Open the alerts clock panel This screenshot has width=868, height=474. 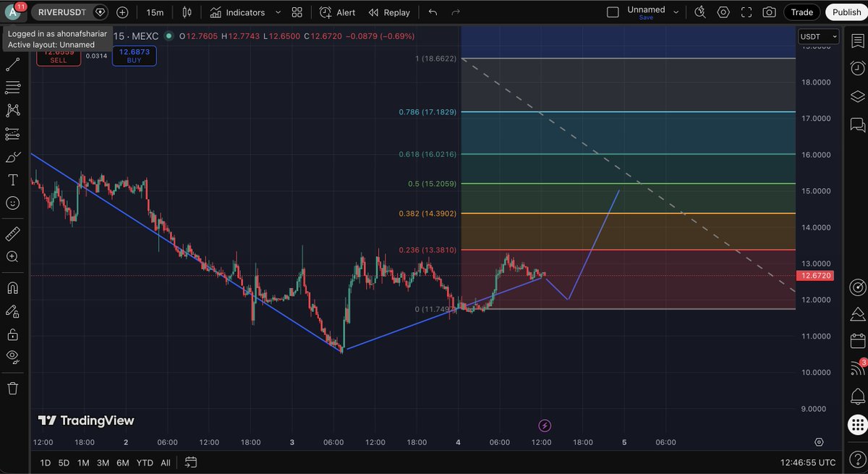click(858, 68)
